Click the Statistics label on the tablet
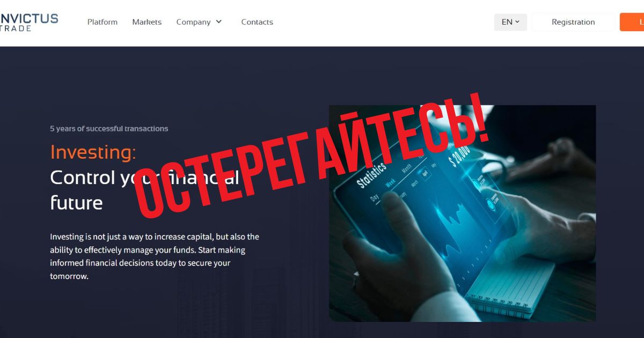This screenshot has height=338, width=644. click(371, 175)
